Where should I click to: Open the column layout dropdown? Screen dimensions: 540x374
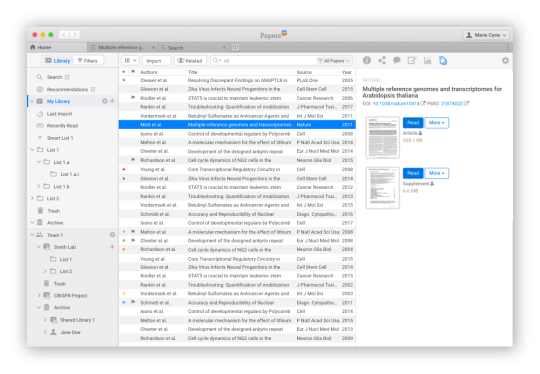(131, 61)
